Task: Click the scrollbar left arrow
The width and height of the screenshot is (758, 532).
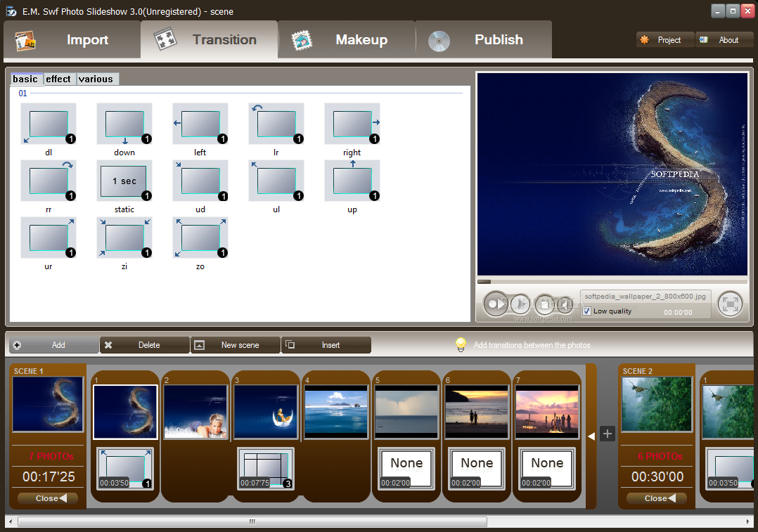Action: (11, 521)
